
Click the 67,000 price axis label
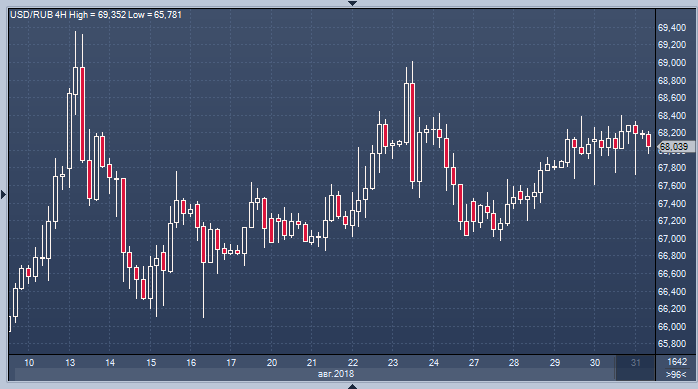point(672,239)
